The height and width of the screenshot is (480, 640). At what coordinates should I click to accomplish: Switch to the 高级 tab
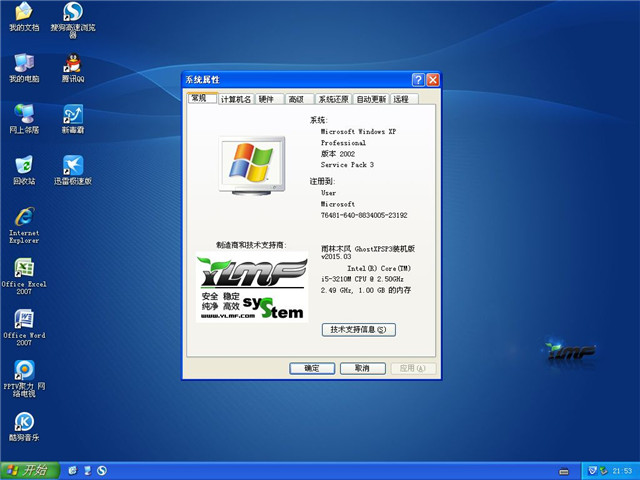[299, 99]
